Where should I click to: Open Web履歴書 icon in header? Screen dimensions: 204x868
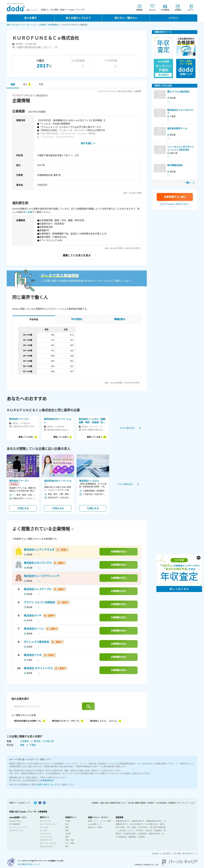pyautogui.click(x=165, y=7)
